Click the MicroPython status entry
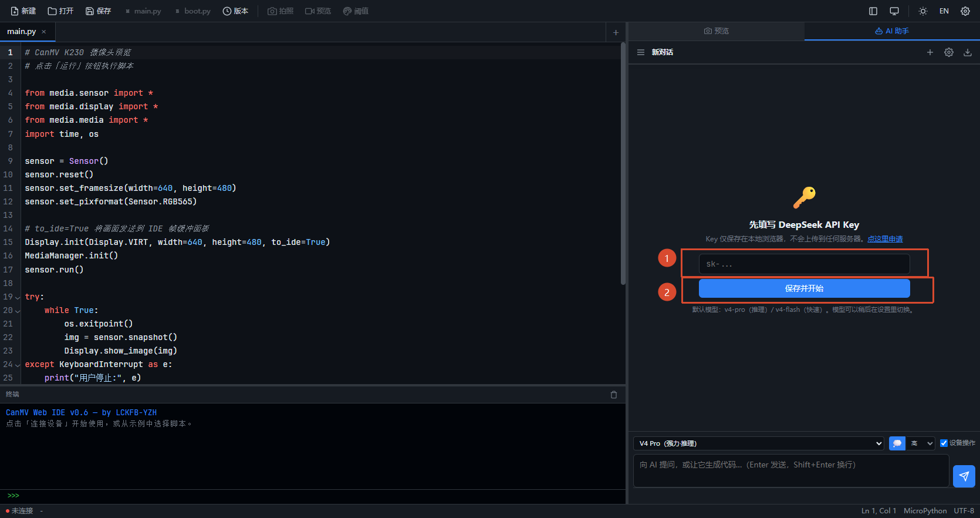Image resolution: width=980 pixels, height=518 pixels. tap(925, 511)
